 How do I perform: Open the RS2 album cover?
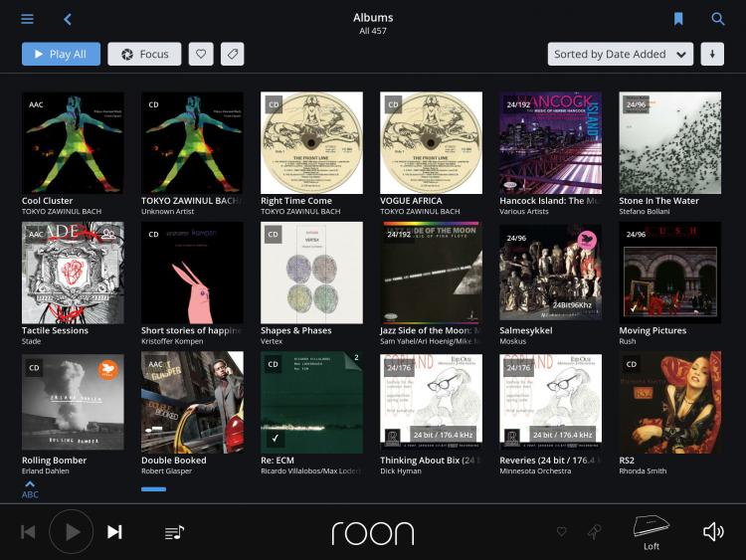tap(669, 403)
